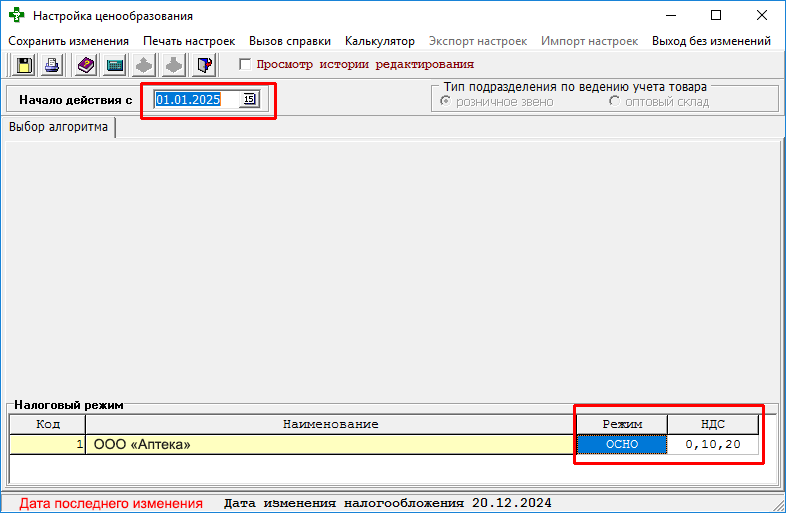Image resolution: width=786 pixels, height=513 pixels.
Task: Select the оптовый склад radio button
Action: click(614, 102)
